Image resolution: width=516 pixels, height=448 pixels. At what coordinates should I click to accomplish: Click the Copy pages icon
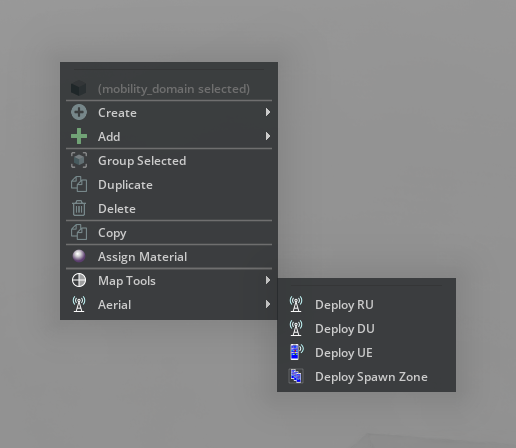point(79,232)
